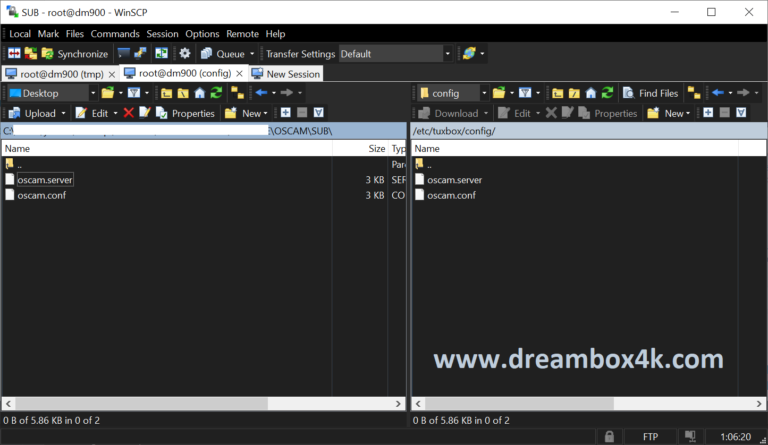Click local Open Directory folder icon
768x445 pixels.
pyautogui.click(x=108, y=93)
